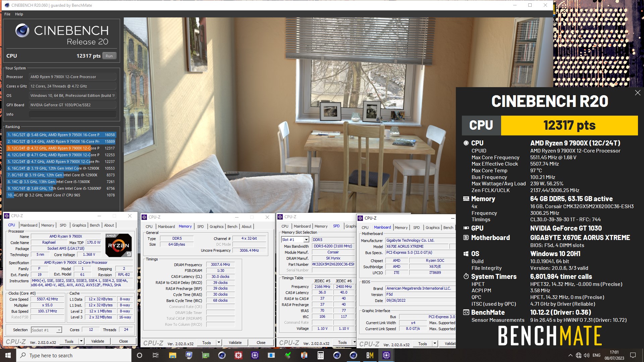Select ranking row i9-12900K score 10553

[x=61, y=168]
